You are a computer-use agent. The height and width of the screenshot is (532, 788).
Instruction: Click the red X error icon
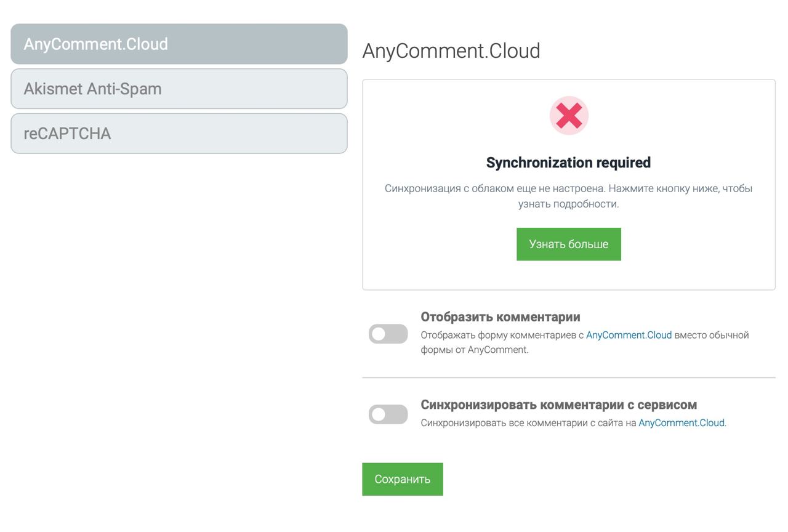569,116
